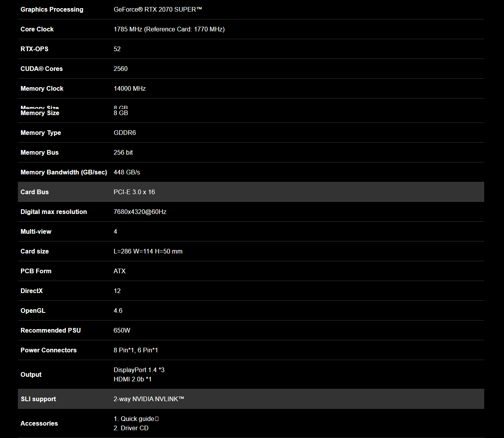Select the 'Power Connectors' label
The width and height of the screenshot is (504, 438).
tap(48, 350)
